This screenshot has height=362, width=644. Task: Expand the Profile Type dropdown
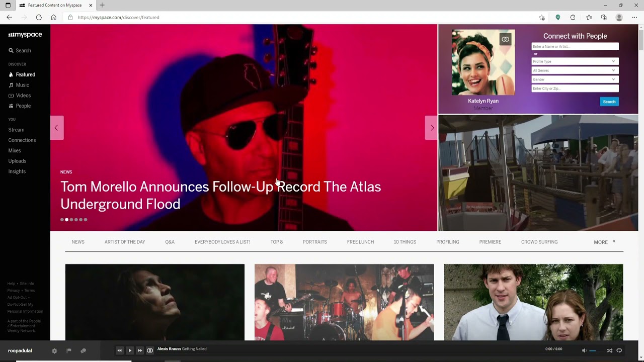pyautogui.click(x=575, y=61)
